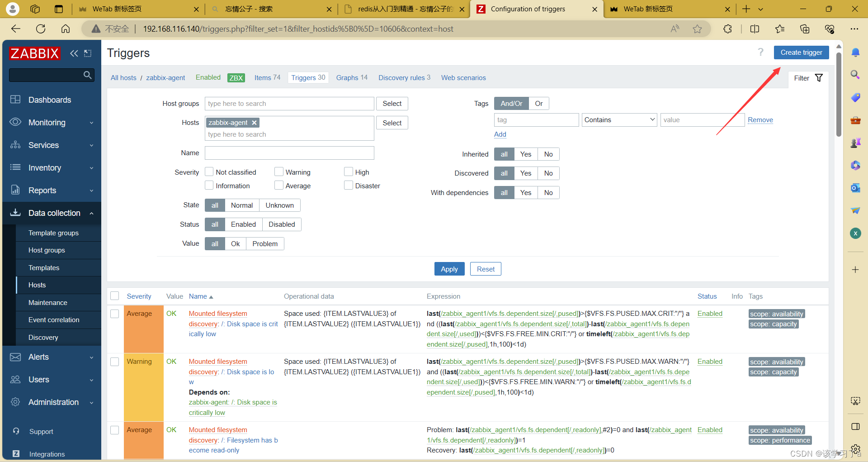Click the Add tag link

pos(500,134)
